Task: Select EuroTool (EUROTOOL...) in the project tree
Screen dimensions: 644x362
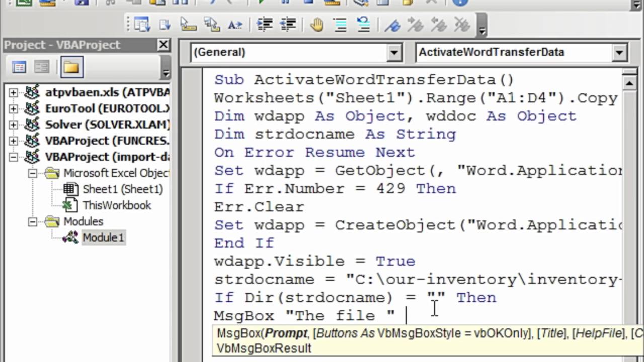Action: click(x=107, y=109)
